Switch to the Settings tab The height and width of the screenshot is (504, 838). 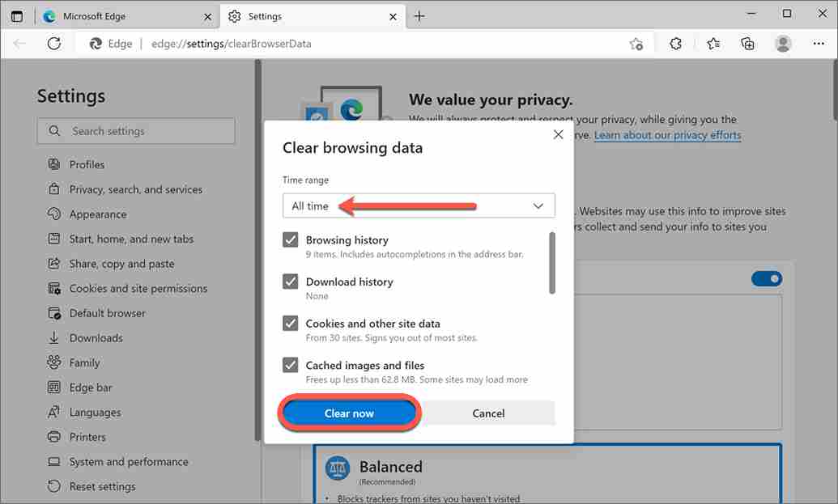[313, 16]
